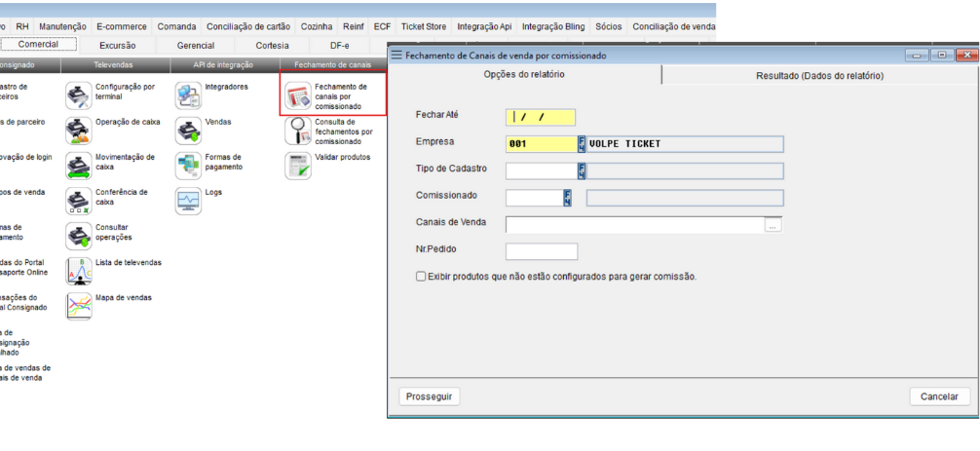
Task: Open Tipo de Cadastro lookup button
Action: pos(582,171)
